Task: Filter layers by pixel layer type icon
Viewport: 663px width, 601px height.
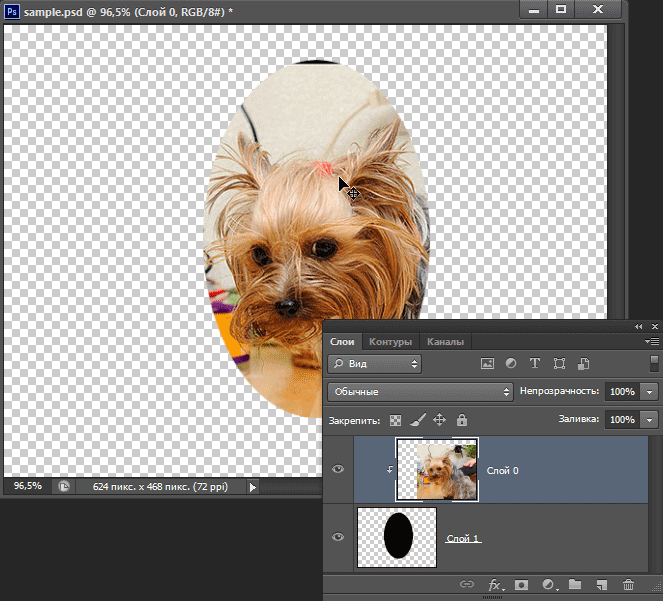Action: click(x=488, y=364)
